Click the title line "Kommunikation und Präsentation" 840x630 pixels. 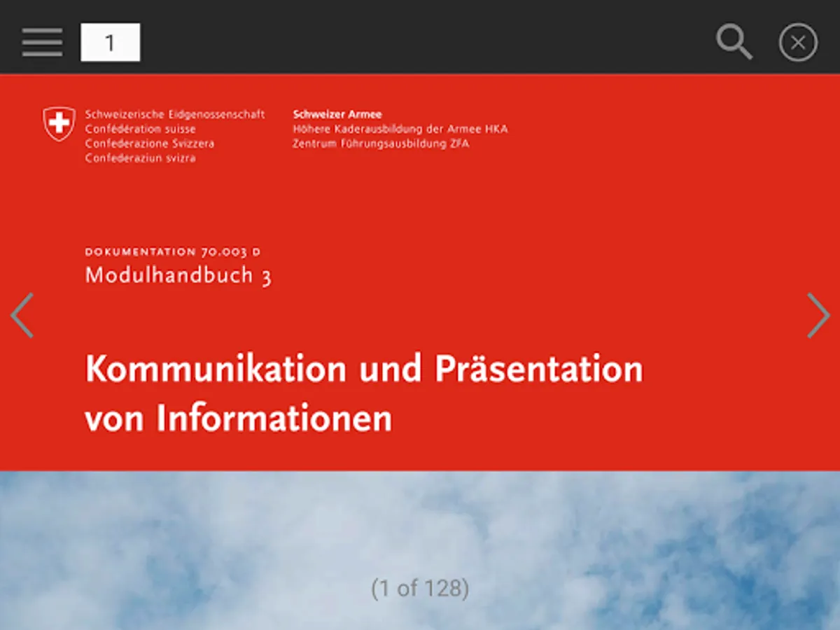click(x=364, y=369)
